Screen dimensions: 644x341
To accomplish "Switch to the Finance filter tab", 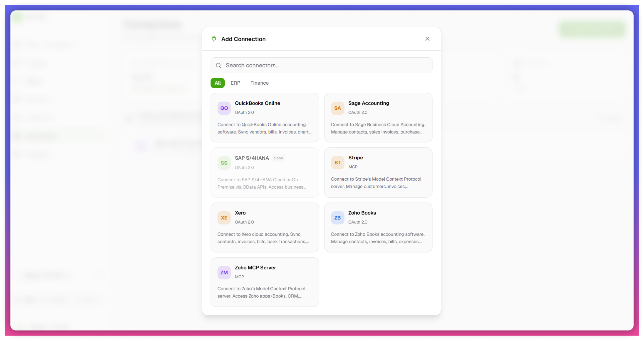I will (259, 83).
